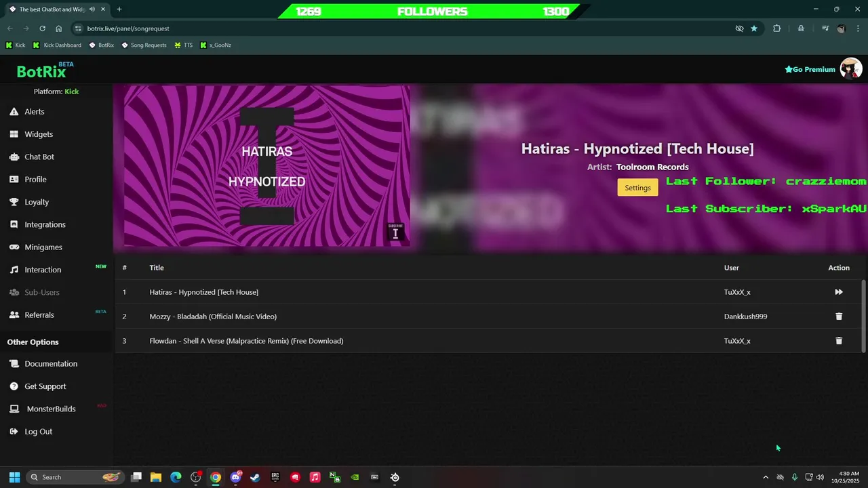Image resolution: width=868 pixels, height=488 pixels.
Task: Delete the Mozzy - Bladadah song request
Action: tap(839, 317)
